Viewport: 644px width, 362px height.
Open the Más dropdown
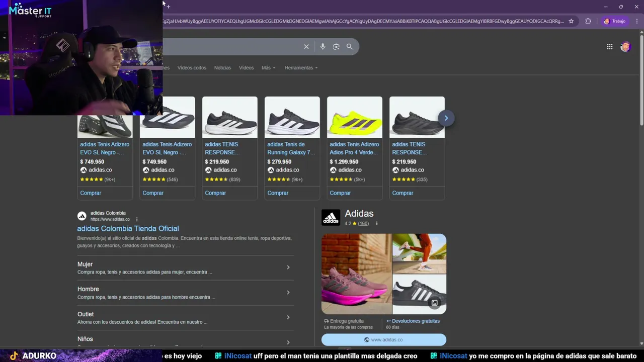(x=268, y=68)
